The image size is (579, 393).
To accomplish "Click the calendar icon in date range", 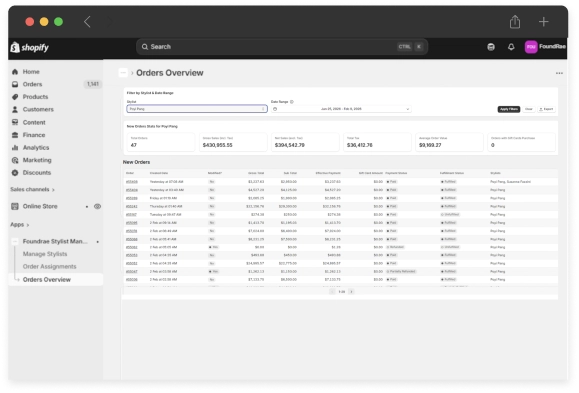I will [x=275, y=109].
